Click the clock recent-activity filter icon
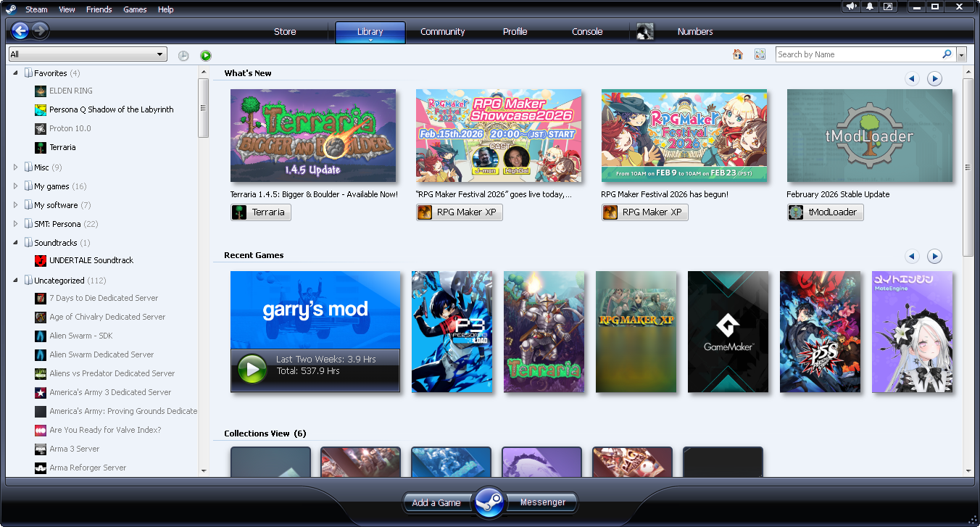This screenshot has width=980, height=527. tap(183, 55)
